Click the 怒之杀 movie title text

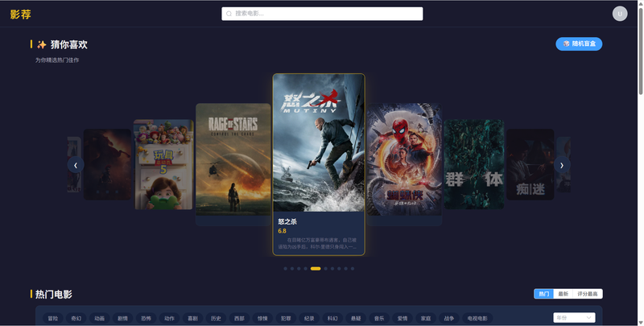(287, 221)
